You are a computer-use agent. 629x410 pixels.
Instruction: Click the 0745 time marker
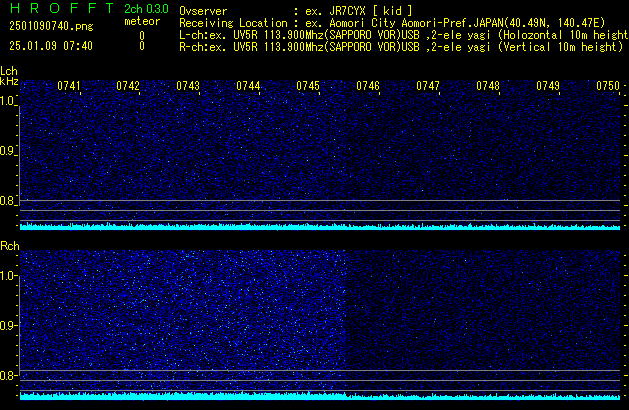(x=308, y=86)
